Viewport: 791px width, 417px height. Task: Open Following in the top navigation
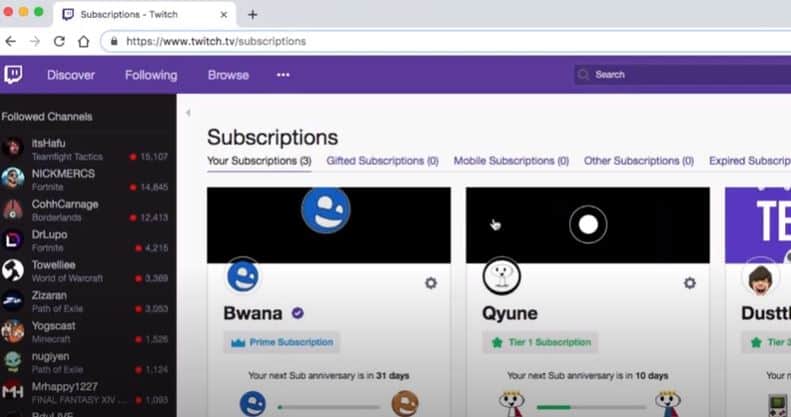pyautogui.click(x=151, y=75)
